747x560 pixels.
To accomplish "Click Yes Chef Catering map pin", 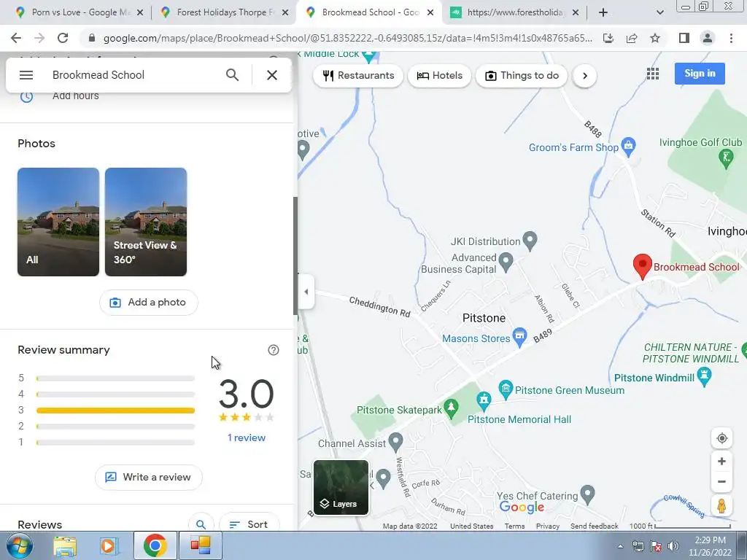I will [x=588, y=494].
